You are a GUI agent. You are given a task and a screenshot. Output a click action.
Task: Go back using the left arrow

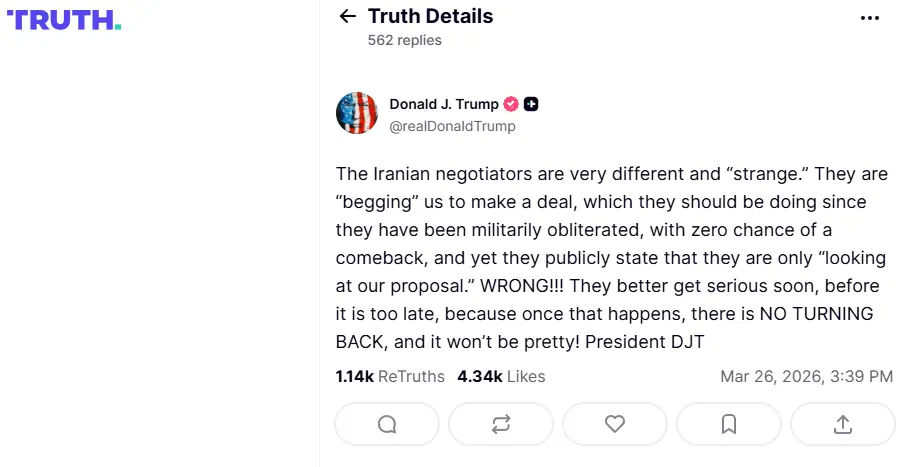348,16
